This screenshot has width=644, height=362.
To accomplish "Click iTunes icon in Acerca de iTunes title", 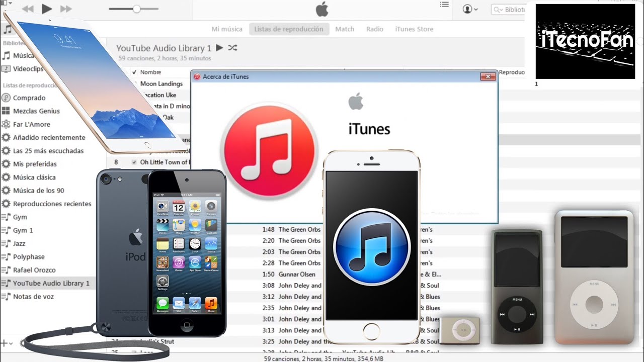I will pyautogui.click(x=197, y=76).
